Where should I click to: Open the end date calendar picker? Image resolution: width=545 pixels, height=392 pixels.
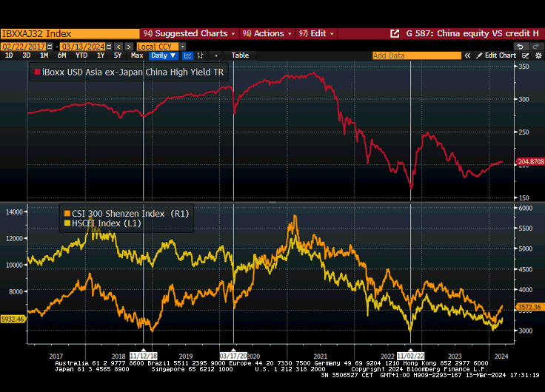(x=109, y=47)
